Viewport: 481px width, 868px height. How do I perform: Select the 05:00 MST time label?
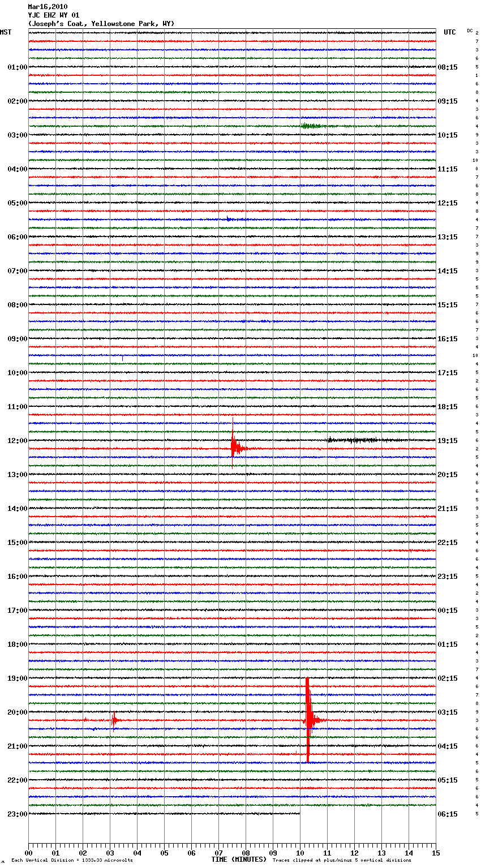[17, 203]
